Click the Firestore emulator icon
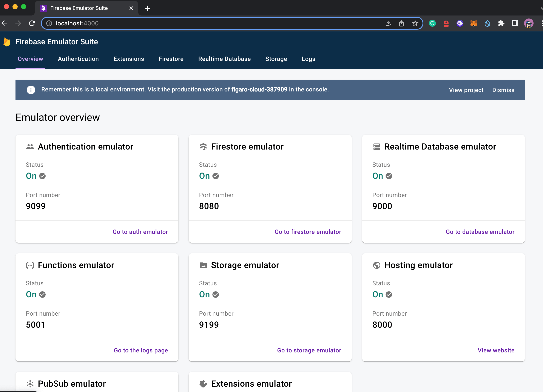 [x=203, y=147]
